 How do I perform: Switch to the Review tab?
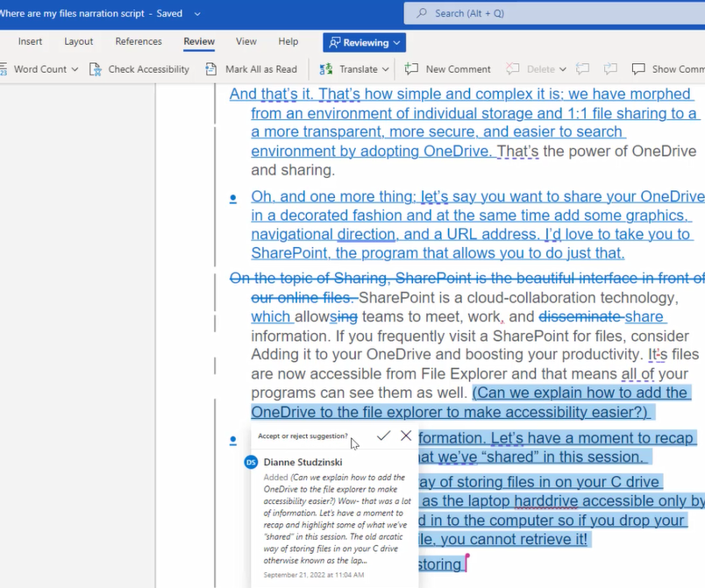(199, 40)
